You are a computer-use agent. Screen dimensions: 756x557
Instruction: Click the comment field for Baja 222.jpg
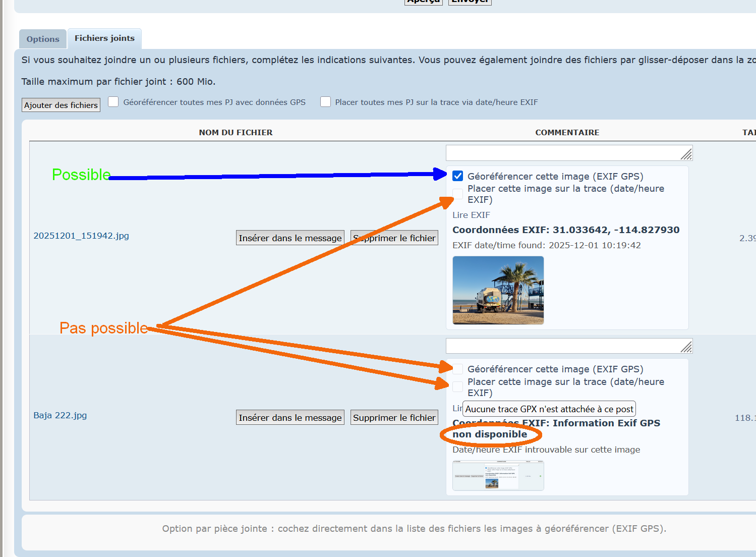coord(562,346)
